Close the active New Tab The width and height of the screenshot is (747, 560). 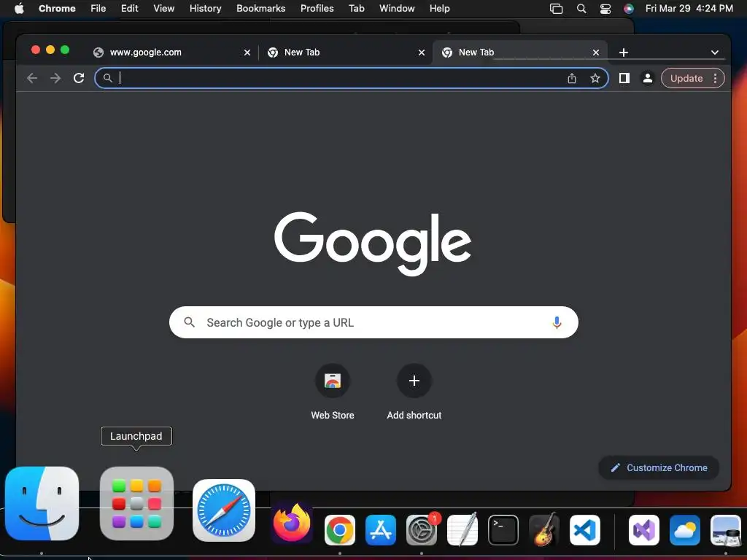(x=595, y=52)
